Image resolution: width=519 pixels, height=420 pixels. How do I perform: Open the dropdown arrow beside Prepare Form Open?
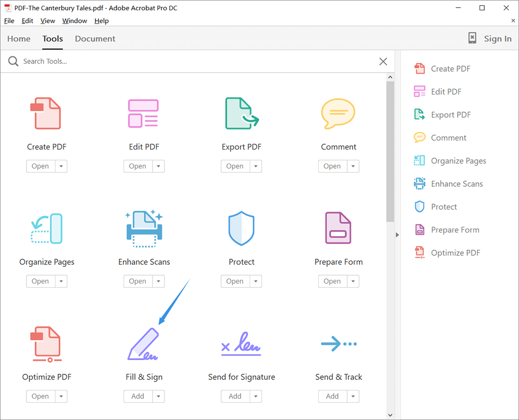tap(353, 281)
